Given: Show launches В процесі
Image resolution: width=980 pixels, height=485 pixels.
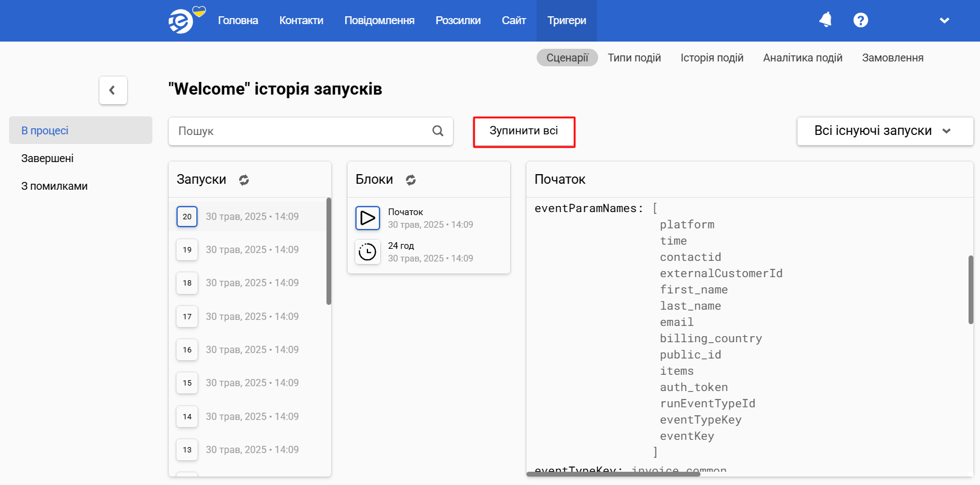Looking at the screenshot, I should coord(81,130).
